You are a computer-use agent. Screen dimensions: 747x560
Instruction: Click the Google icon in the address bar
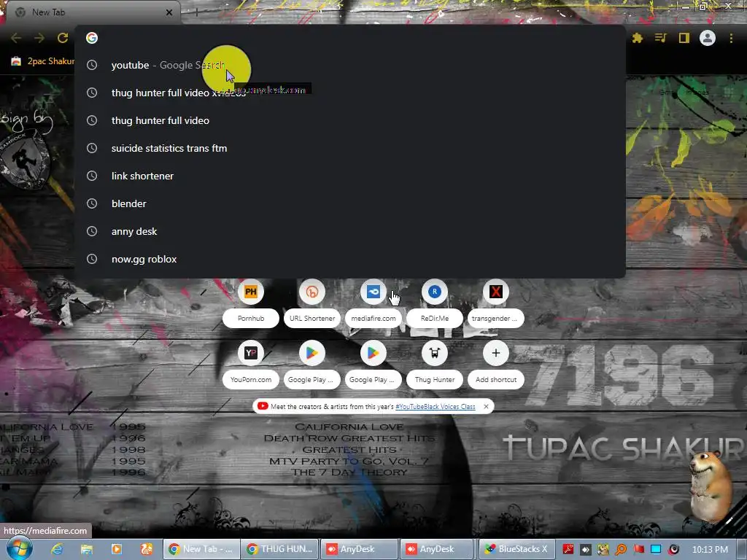tap(92, 38)
